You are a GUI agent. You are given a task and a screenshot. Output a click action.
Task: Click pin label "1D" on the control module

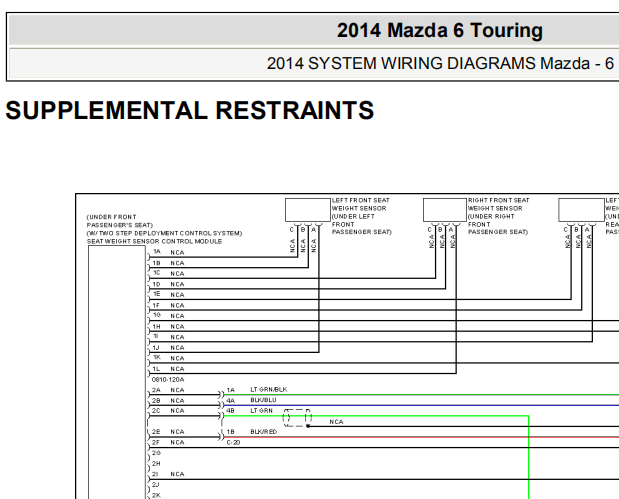click(x=157, y=284)
